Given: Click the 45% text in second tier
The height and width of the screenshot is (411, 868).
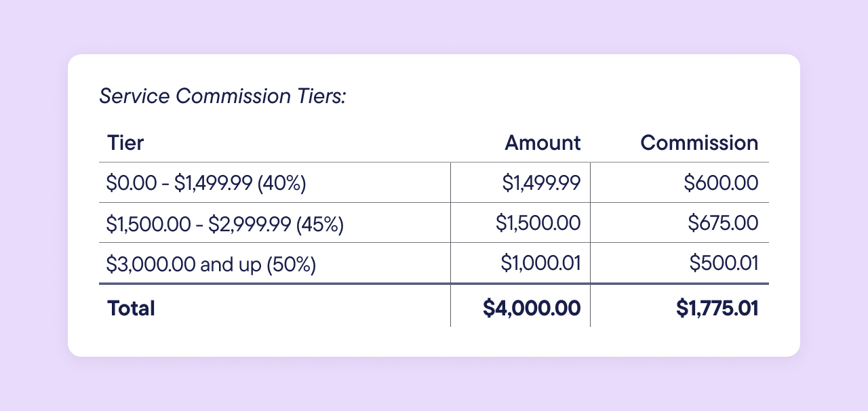Looking at the screenshot, I should pyautogui.click(x=321, y=223).
